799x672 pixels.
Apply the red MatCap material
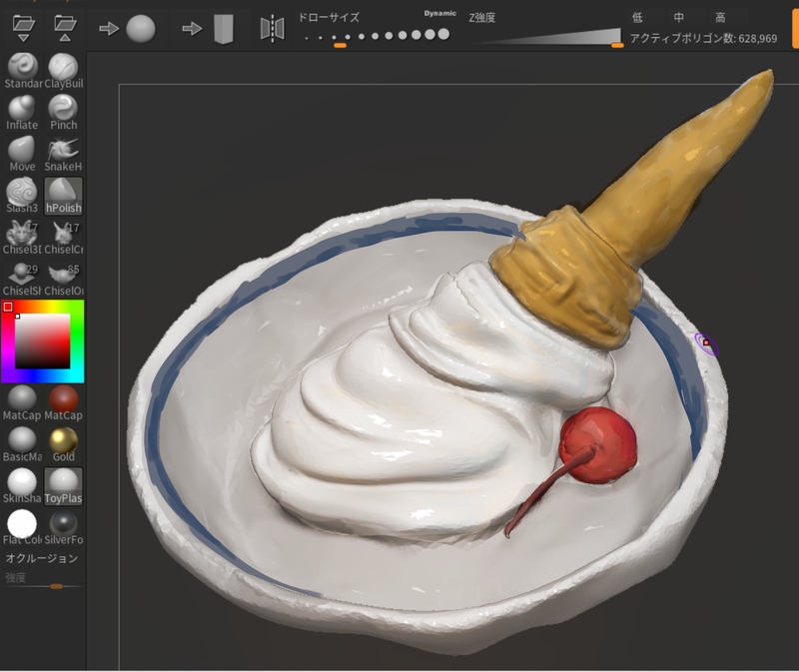point(63,403)
